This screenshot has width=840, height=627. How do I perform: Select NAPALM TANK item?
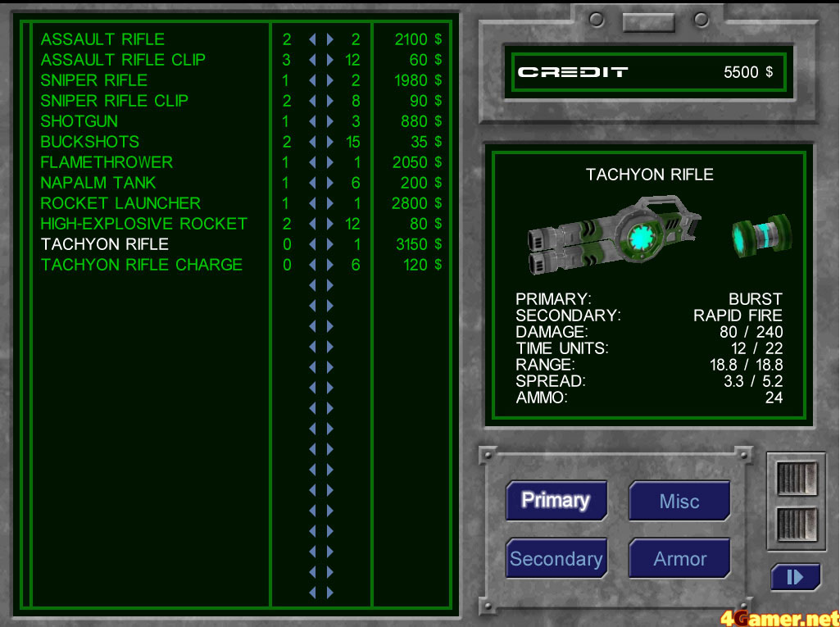tap(98, 183)
